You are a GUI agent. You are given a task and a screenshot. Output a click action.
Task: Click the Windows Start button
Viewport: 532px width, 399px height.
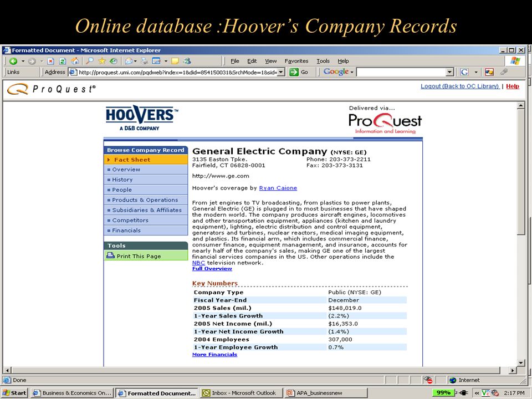point(14,393)
